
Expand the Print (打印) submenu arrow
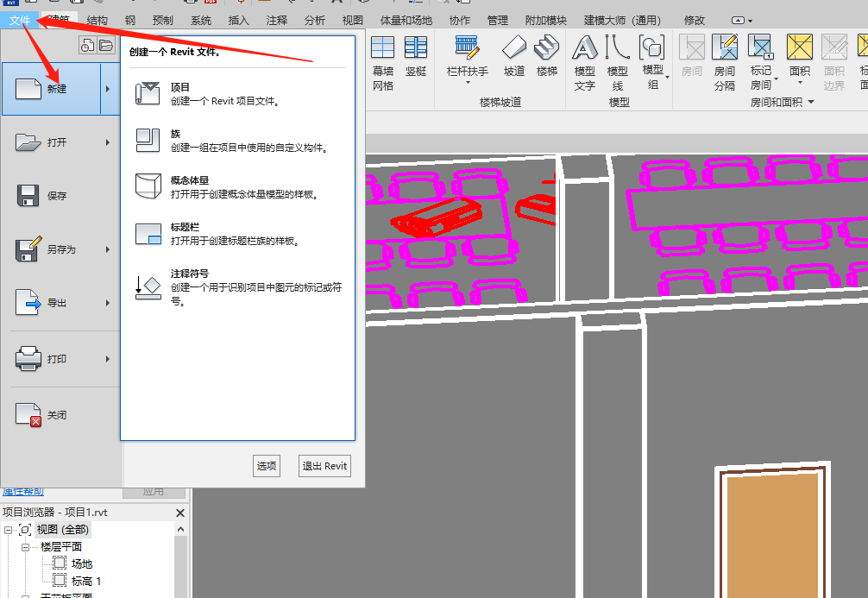pyautogui.click(x=108, y=359)
